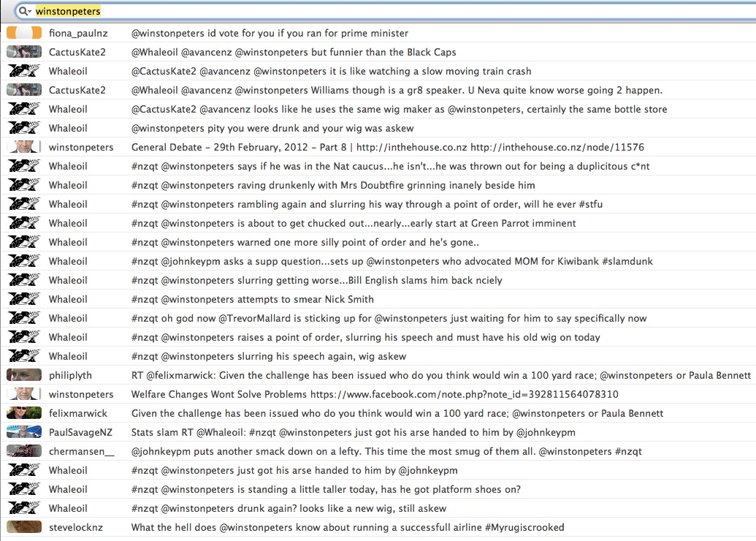Click Whaleoil avatar beside Nat caucus tweet
This screenshot has width=756, height=541.
[x=24, y=166]
